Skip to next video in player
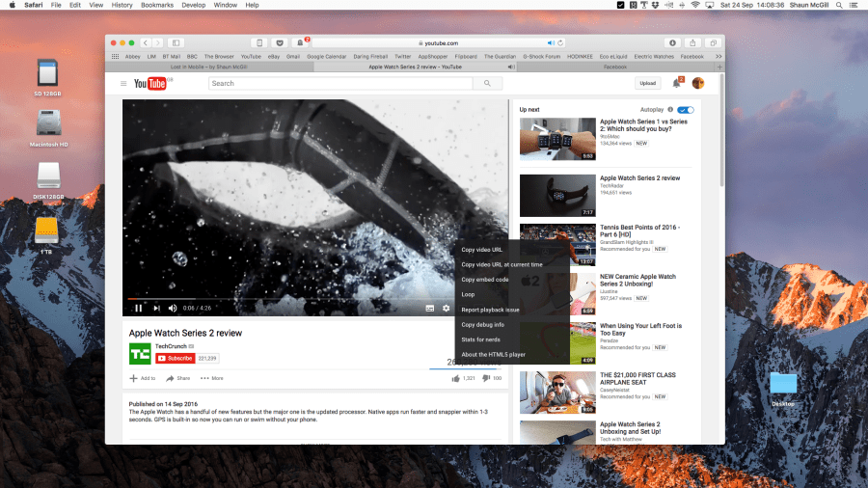 tap(156, 309)
